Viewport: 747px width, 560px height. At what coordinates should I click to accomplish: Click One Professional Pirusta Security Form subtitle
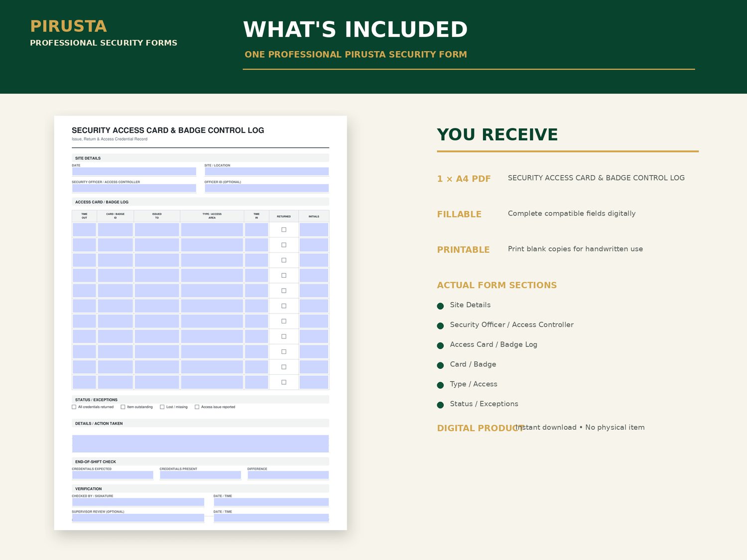point(356,55)
